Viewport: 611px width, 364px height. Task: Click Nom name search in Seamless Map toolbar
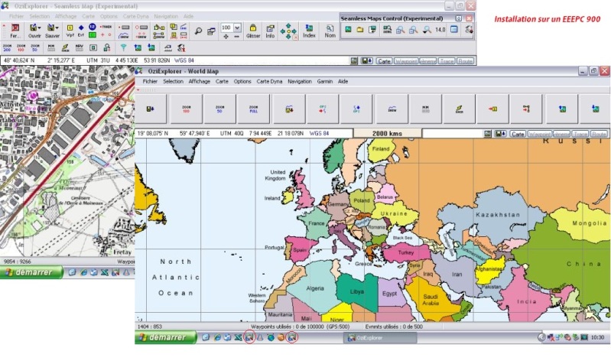pyautogui.click(x=330, y=31)
